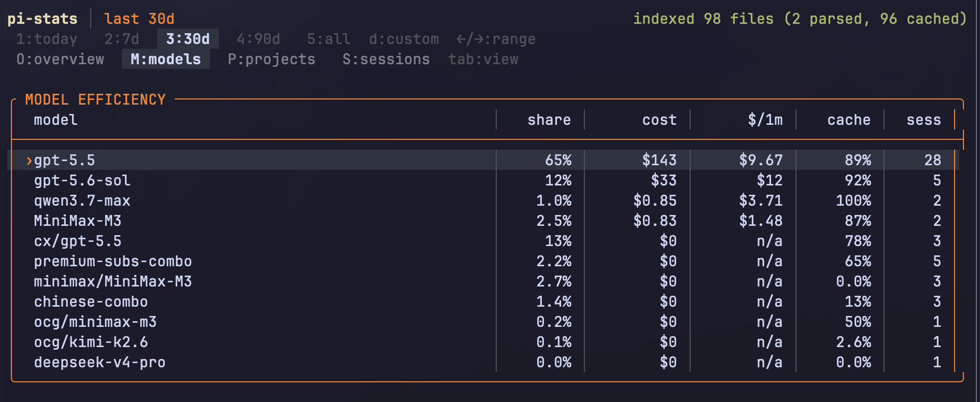Click the '$/1m' column header
The height and width of the screenshot is (402, 980).
[x=765, y=120]
